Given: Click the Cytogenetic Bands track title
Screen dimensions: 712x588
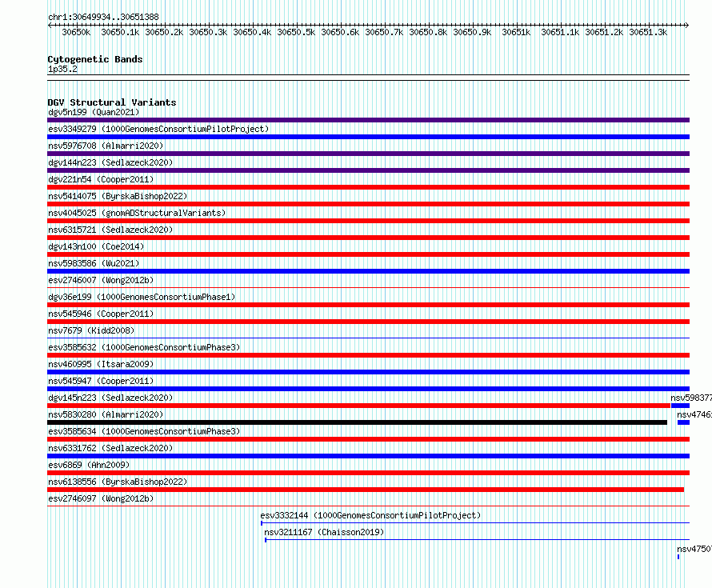Looking at the screenshot, I should (x=95, y=59).
